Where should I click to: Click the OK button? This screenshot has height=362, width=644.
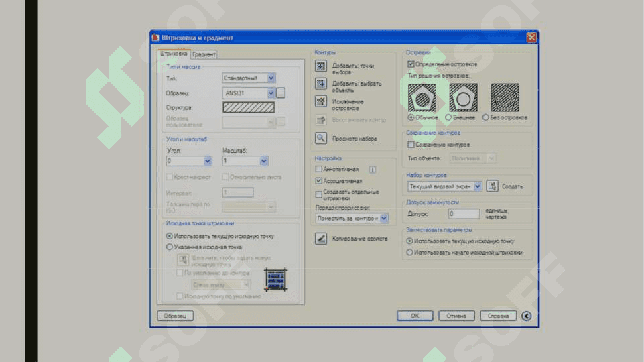415,316
